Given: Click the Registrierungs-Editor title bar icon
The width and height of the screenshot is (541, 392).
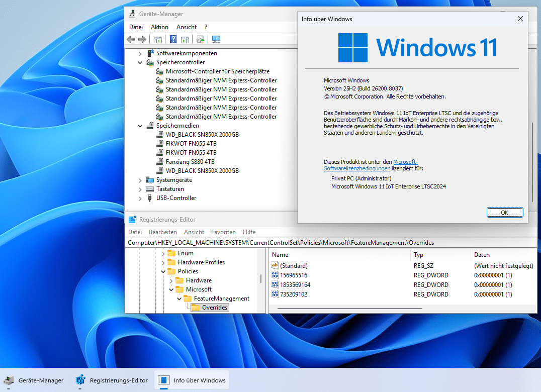Looking at the screenshot, I should click(132, 220).
